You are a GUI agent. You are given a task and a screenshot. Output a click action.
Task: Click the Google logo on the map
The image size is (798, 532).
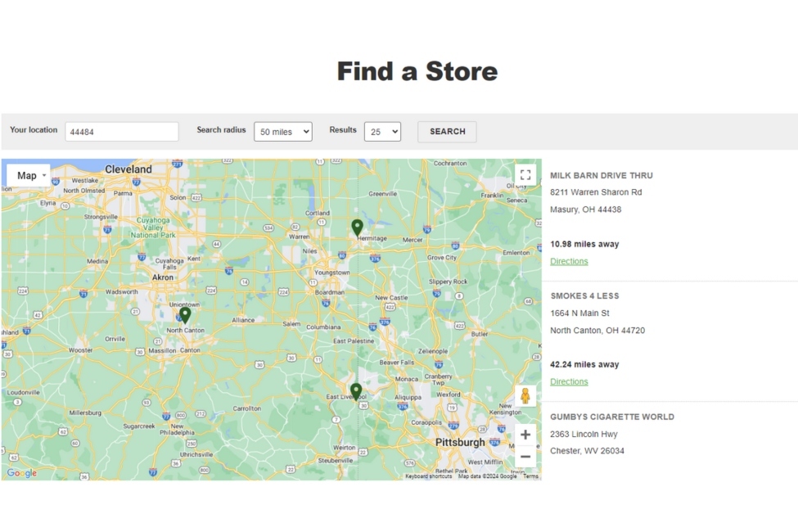pos(22,473)
